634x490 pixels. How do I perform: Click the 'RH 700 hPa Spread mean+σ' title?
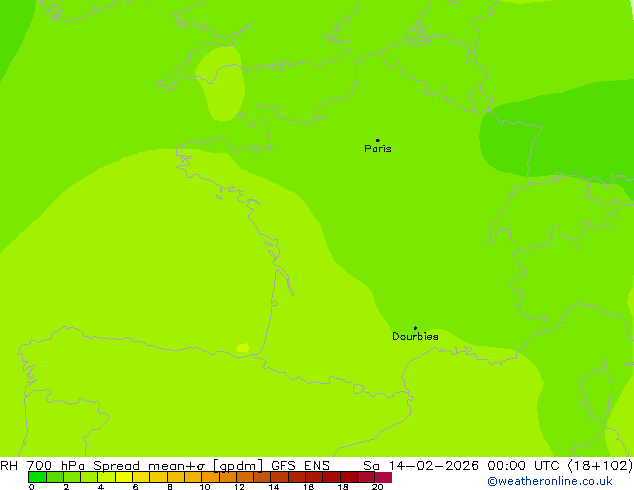pyautogui.click(x=103, y=466)
